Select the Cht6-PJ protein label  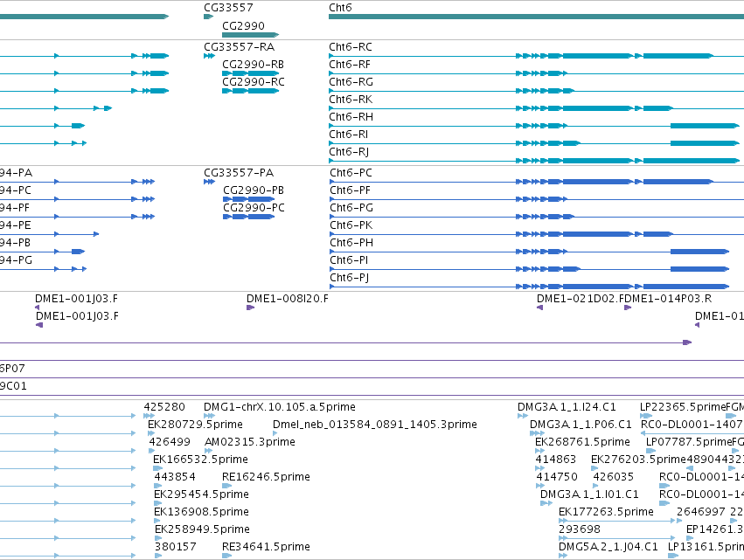[349, 278]
